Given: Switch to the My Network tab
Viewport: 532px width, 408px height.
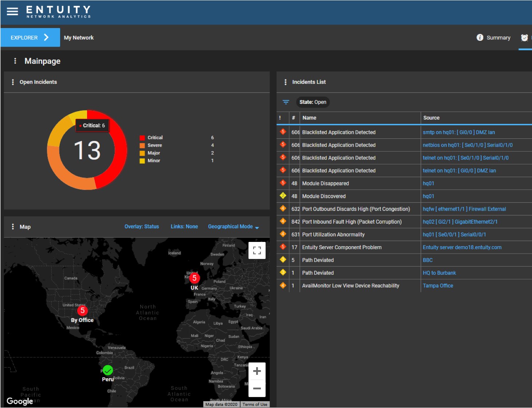Looking at the screenshot, I should (79, 37).
